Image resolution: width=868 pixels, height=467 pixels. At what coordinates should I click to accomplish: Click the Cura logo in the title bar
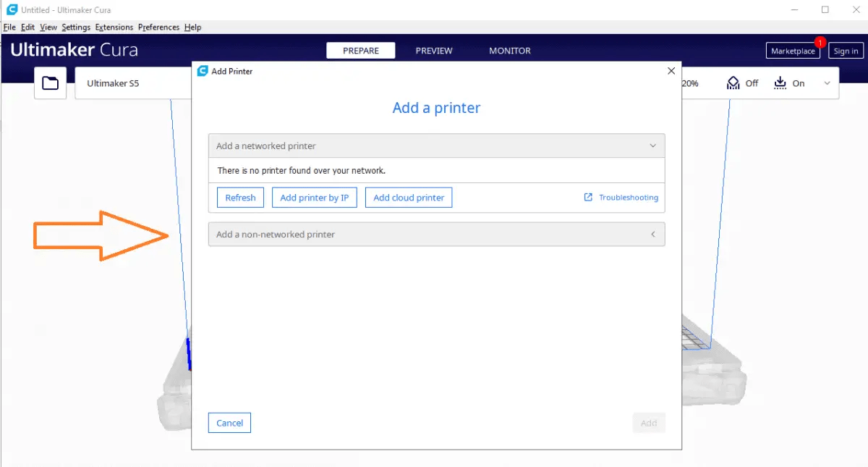[x=12, y=10]
